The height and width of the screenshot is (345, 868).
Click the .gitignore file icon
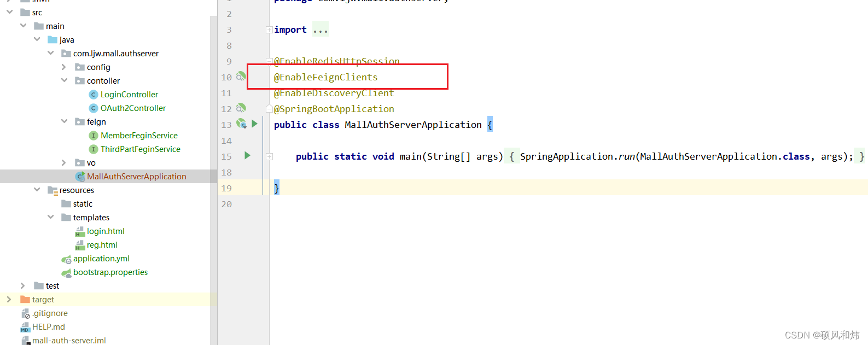(x=25, y=313)
